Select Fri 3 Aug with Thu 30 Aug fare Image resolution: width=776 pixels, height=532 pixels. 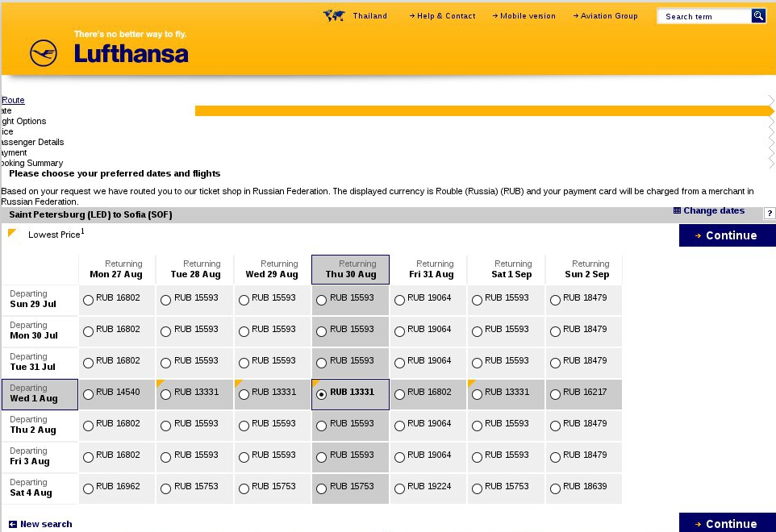[x=322, y=458]
